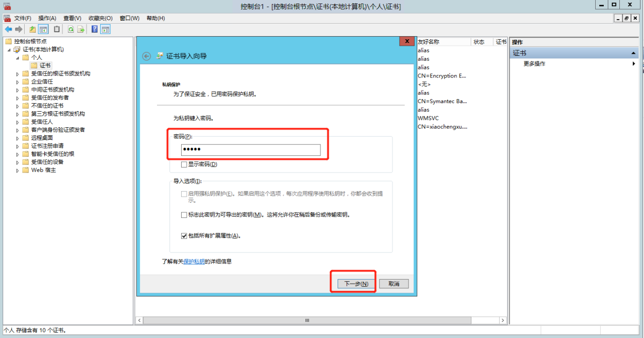Click the back arrow in certificate import wizard
This screenshot has width=644, height=338.
146,56
